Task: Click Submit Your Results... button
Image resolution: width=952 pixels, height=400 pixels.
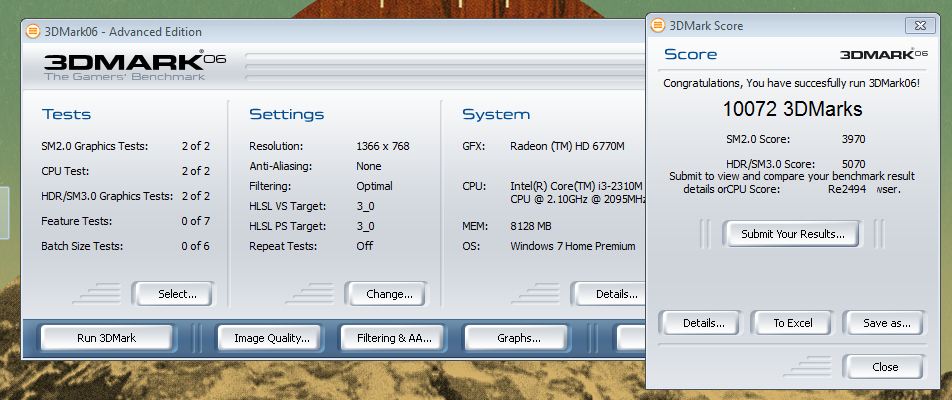Action: [792, 234]
